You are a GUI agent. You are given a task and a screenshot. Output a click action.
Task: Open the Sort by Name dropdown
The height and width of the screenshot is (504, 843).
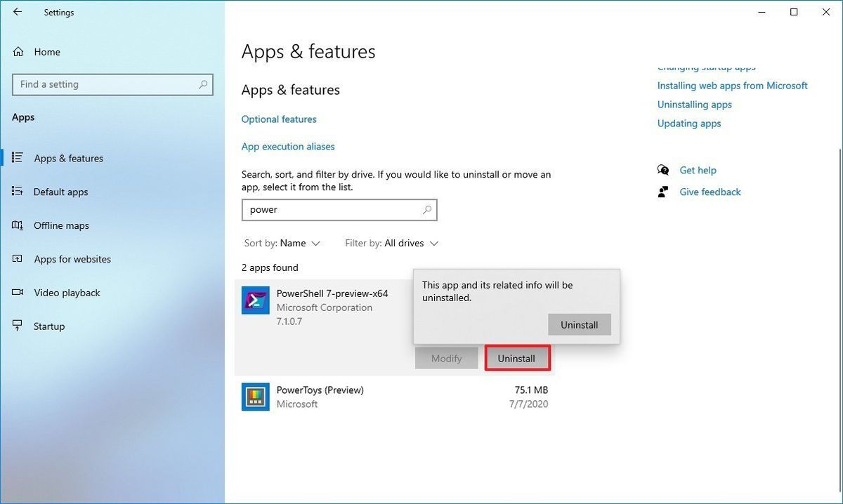click(x=282, y=244)
